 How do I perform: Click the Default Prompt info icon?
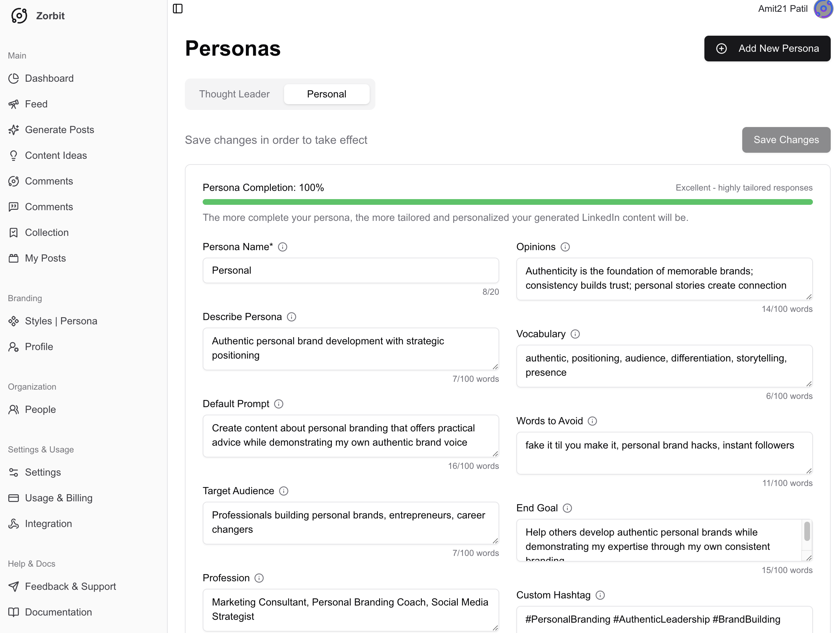279,404
